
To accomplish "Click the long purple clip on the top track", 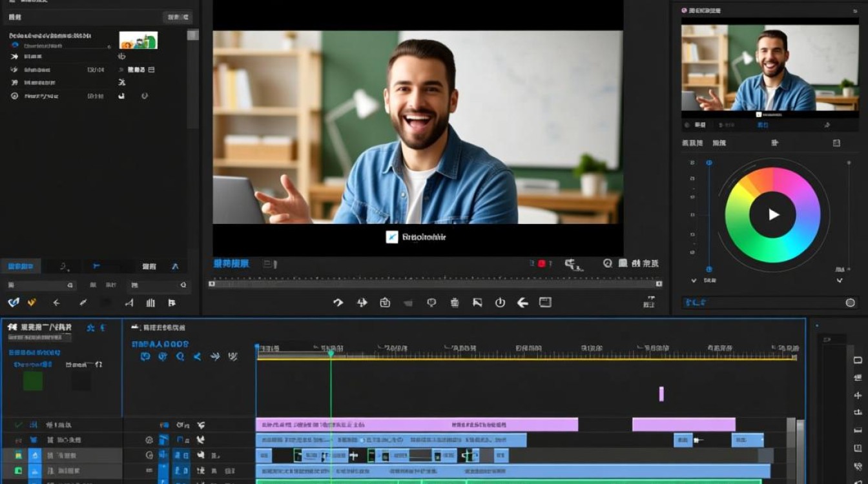I will click(x=417, y=425).
